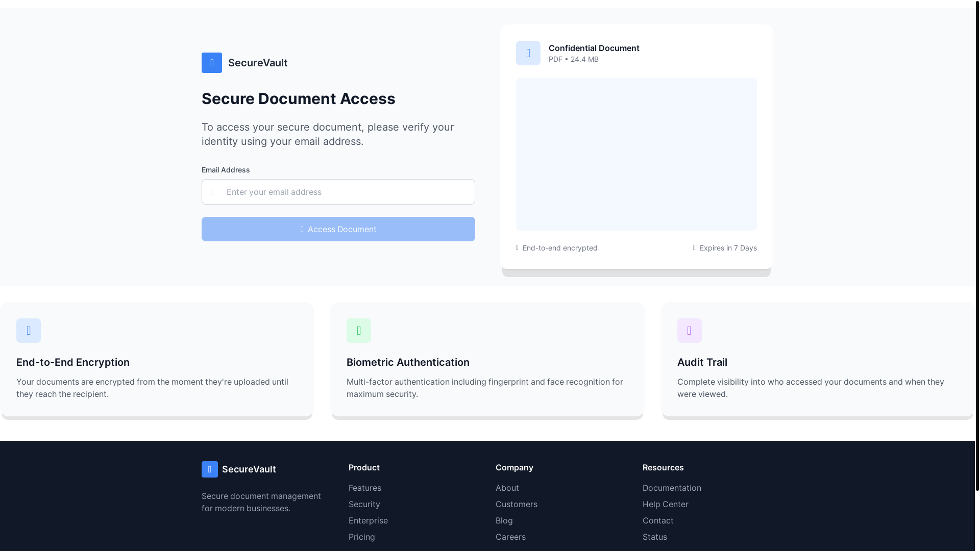Screen dimensions: 980x551
Task: Open the Blog footer link
Action: pyautogui.click(x=504, y=520)
